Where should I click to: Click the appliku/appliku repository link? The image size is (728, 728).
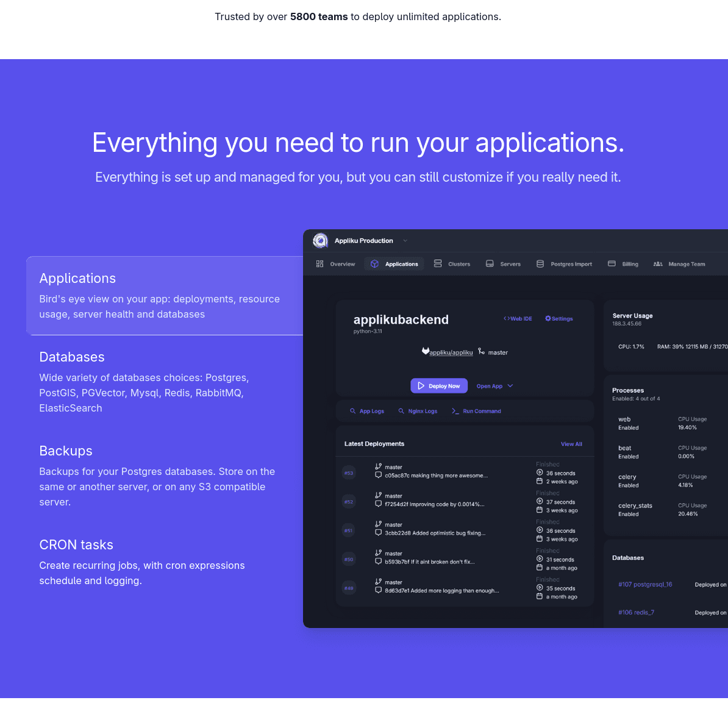pos(451,352)
